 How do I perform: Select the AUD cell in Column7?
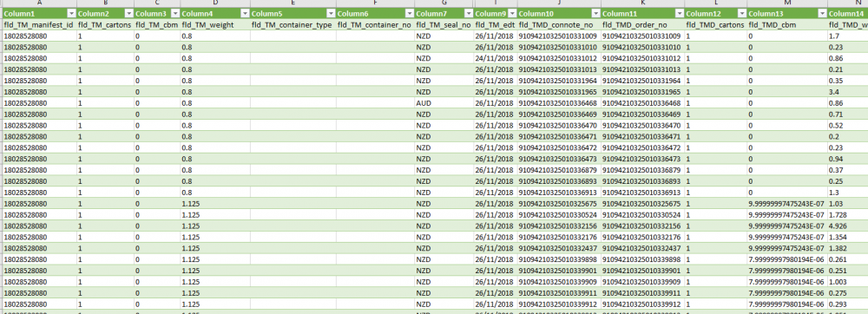tap(444, 103)
